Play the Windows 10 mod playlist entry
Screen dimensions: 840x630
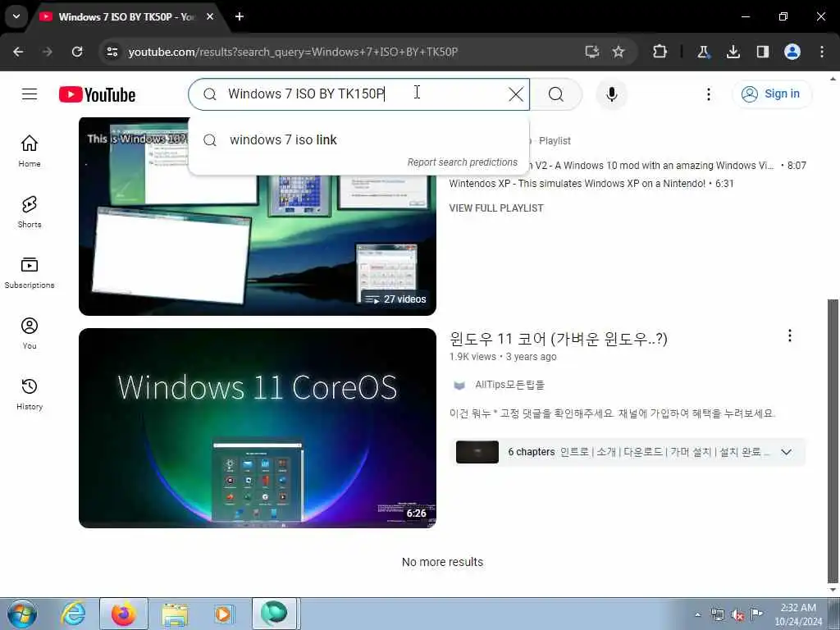point(667,166)
